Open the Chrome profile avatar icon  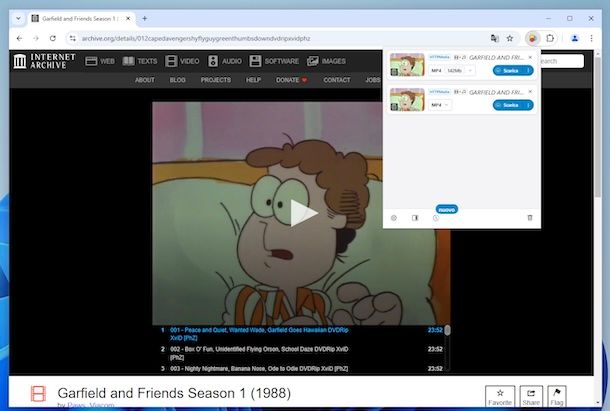coord(575,38)
